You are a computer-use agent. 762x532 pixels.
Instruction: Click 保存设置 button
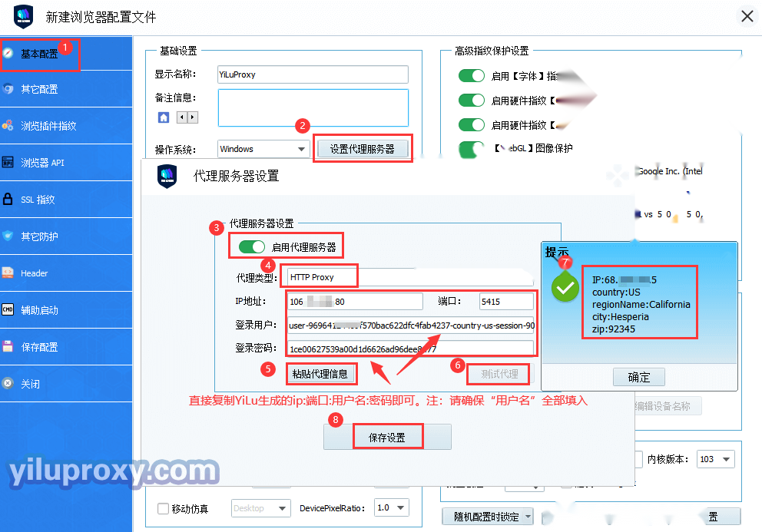pos(387,438)
